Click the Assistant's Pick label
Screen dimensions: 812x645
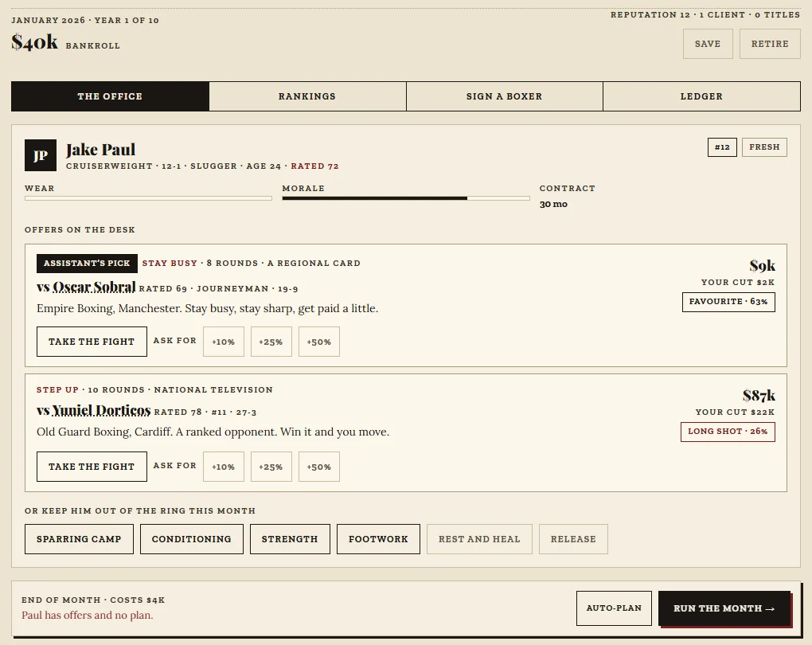[87, 264]
